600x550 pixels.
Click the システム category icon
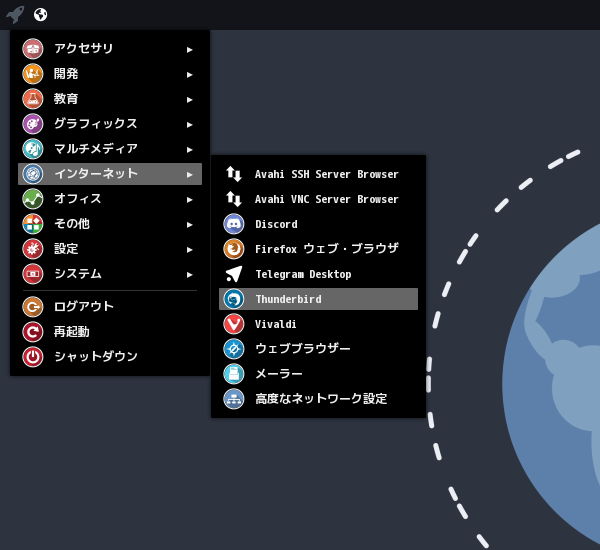pos(33,274)
